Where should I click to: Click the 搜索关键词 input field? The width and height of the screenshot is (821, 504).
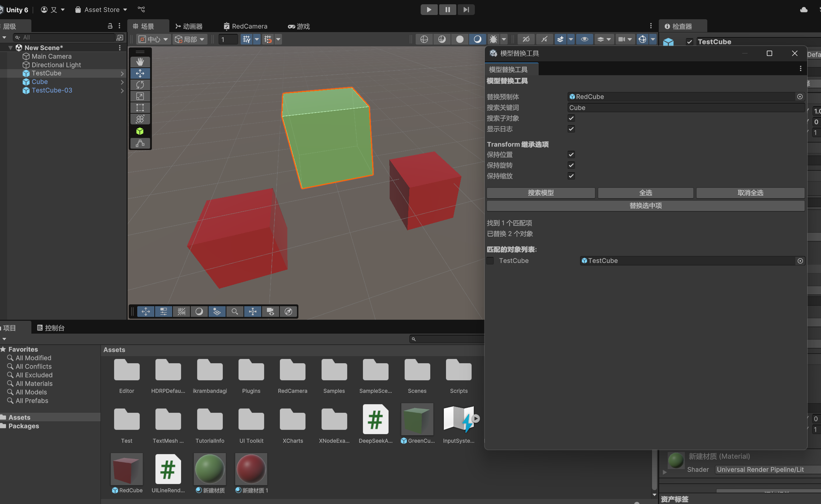[686, 108]
